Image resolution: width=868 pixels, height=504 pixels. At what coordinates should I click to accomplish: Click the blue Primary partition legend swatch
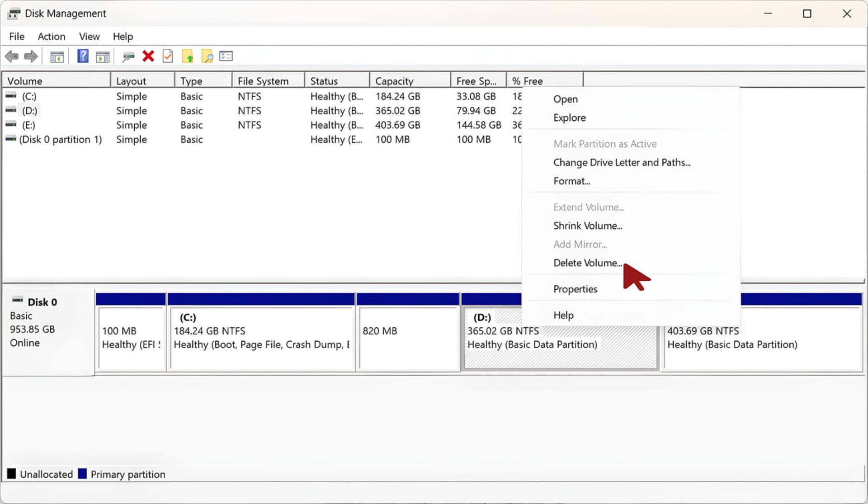(x=82, y=474)
